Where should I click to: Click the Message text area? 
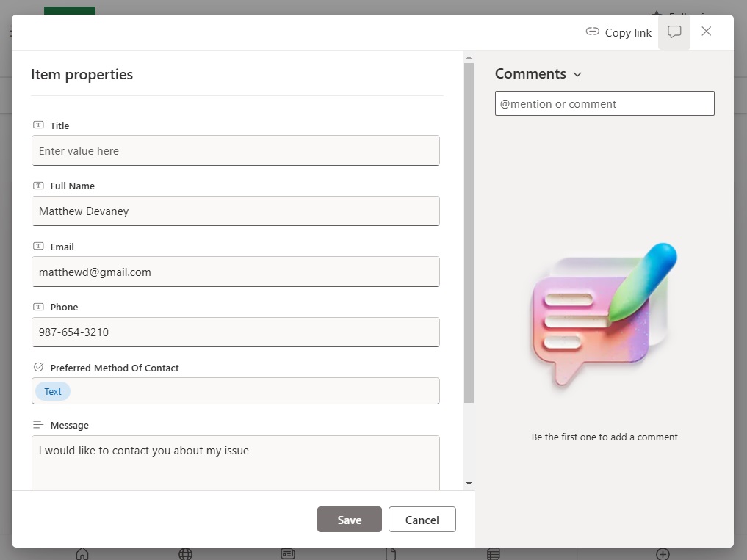coord(235,463)
